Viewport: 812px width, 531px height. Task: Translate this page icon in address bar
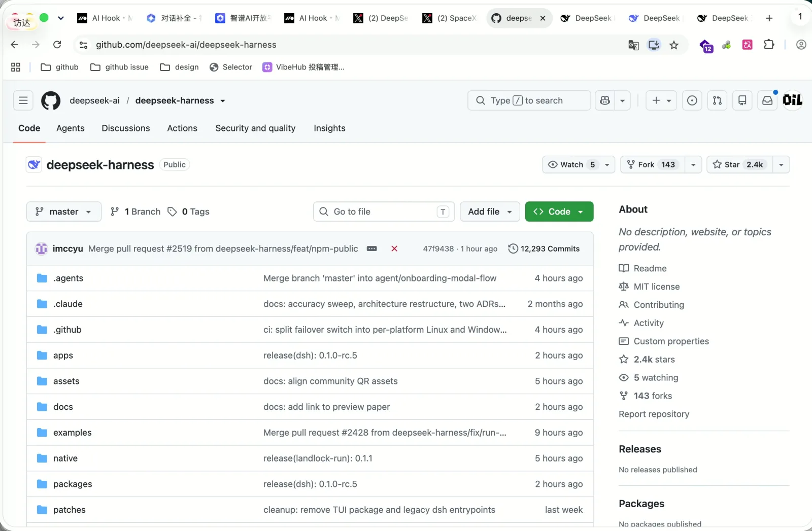(633, 45)
